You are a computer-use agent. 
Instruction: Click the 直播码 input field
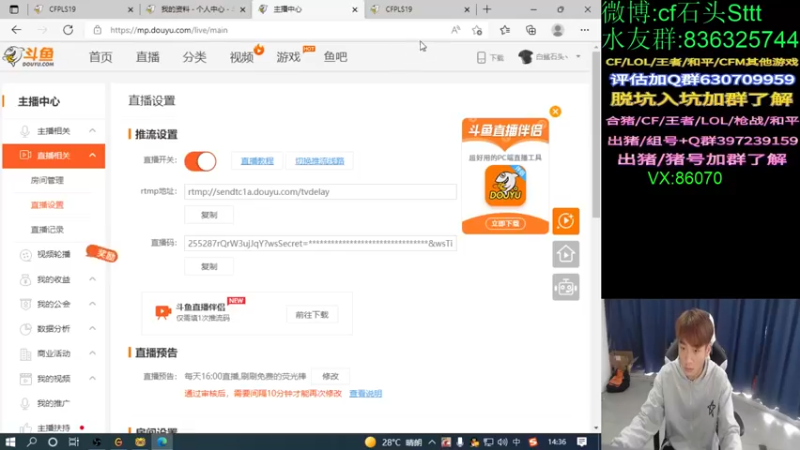320,243
